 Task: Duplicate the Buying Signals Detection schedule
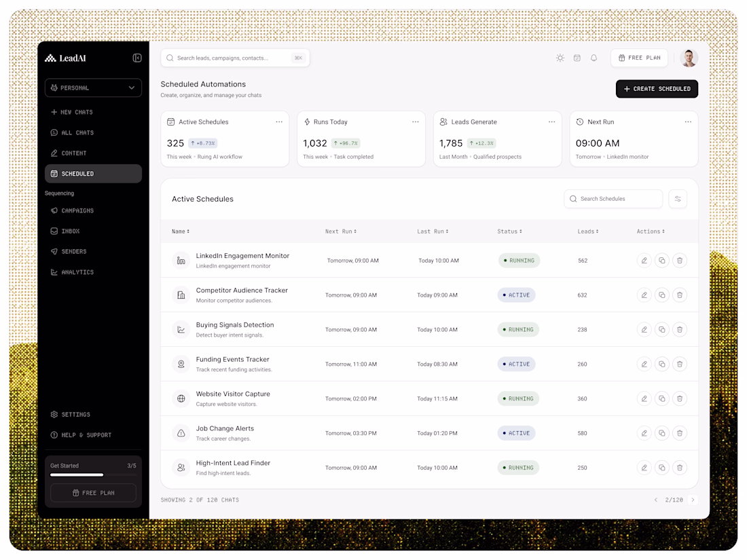pyautogui.click(x=661, y=329)
